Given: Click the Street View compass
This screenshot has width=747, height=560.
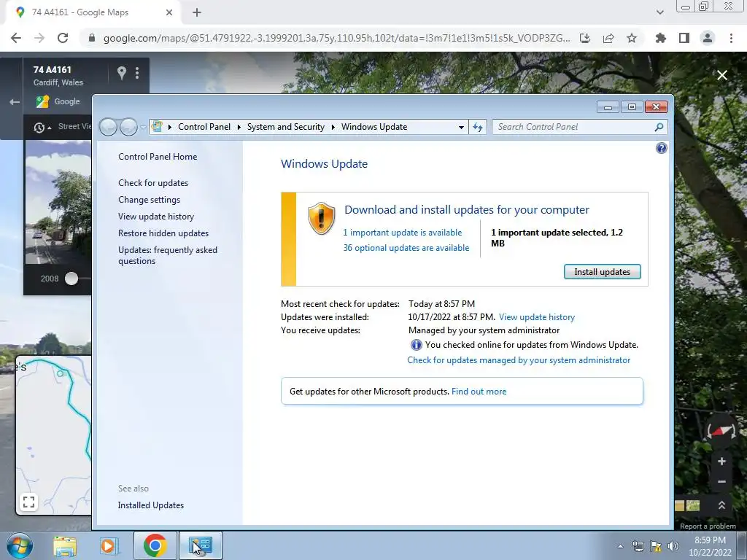Looking at the screenshot, I should 721,430.
